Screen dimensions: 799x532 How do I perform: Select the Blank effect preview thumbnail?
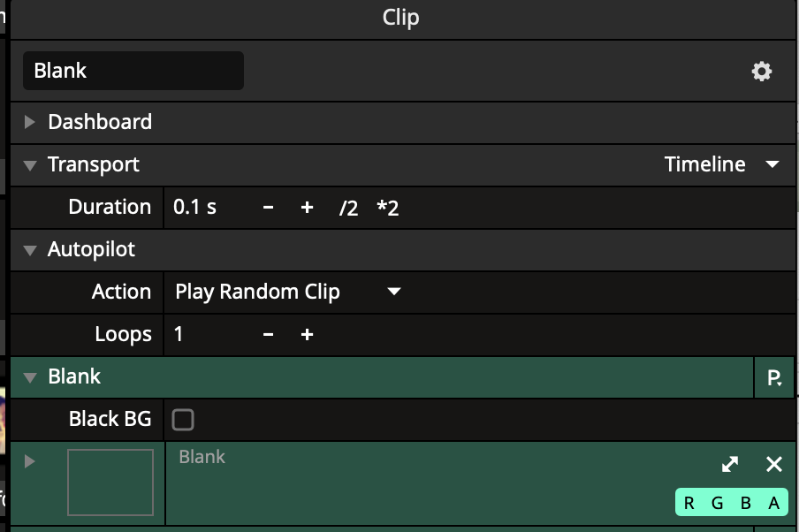tap(110, 482)
